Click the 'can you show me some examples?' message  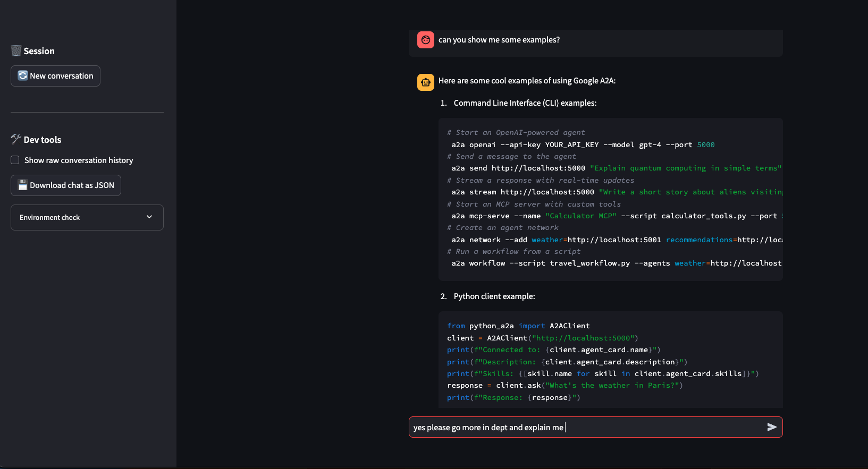(x=499, y=40)
